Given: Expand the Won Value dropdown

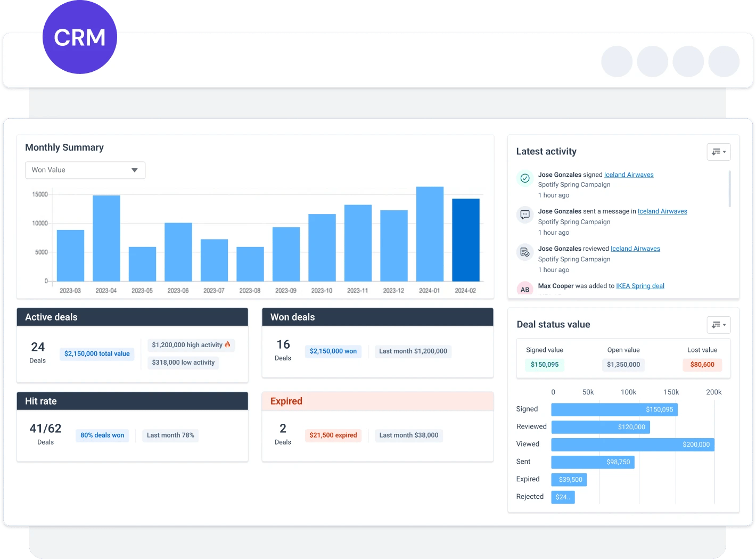Looking at the screenshot, I should point(85,170).
